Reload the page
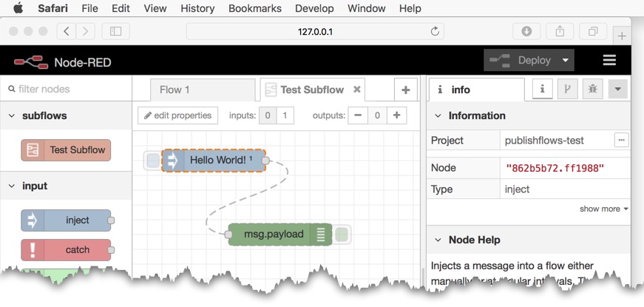 coord(435,31)
